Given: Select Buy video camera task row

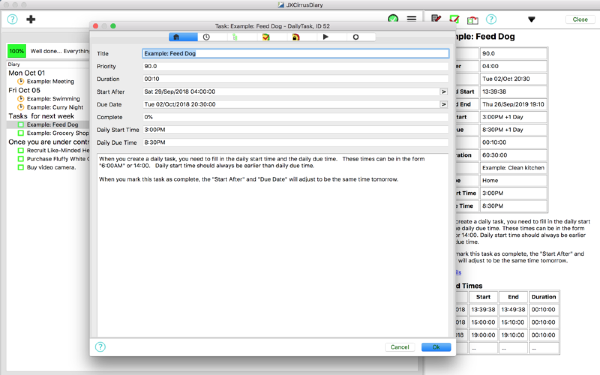Looking at the screenshot, I should click(51, 167).
